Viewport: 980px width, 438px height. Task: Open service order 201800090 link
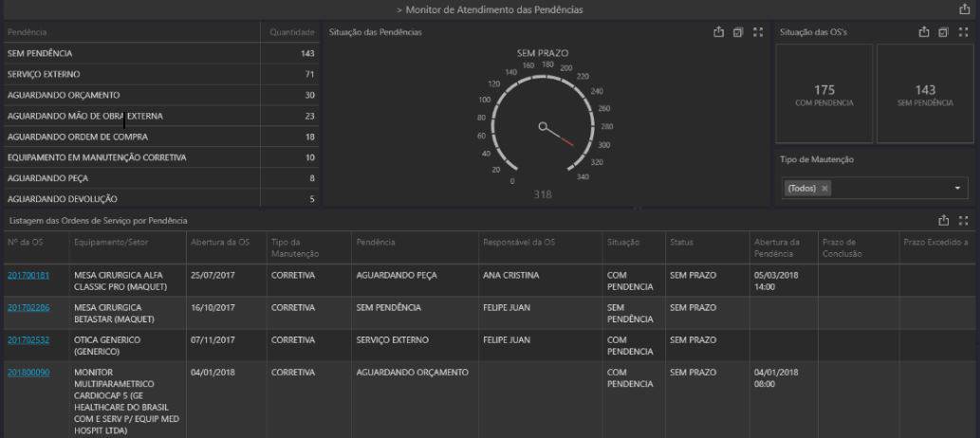click(x=28, y=372)
